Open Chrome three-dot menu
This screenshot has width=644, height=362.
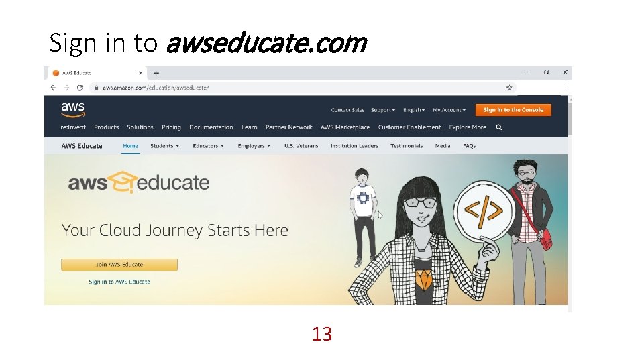[566, 87]
